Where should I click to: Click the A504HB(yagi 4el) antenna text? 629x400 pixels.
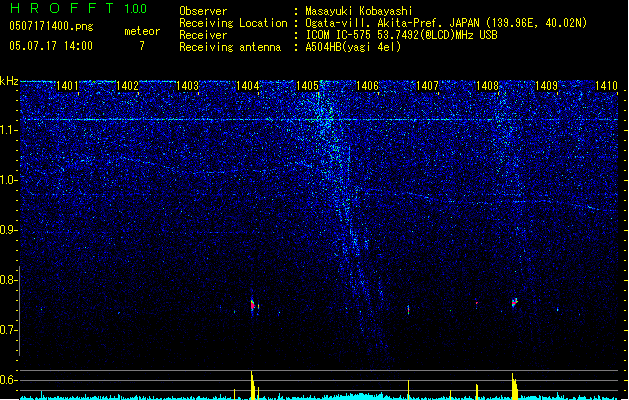(x=353, y=47)
